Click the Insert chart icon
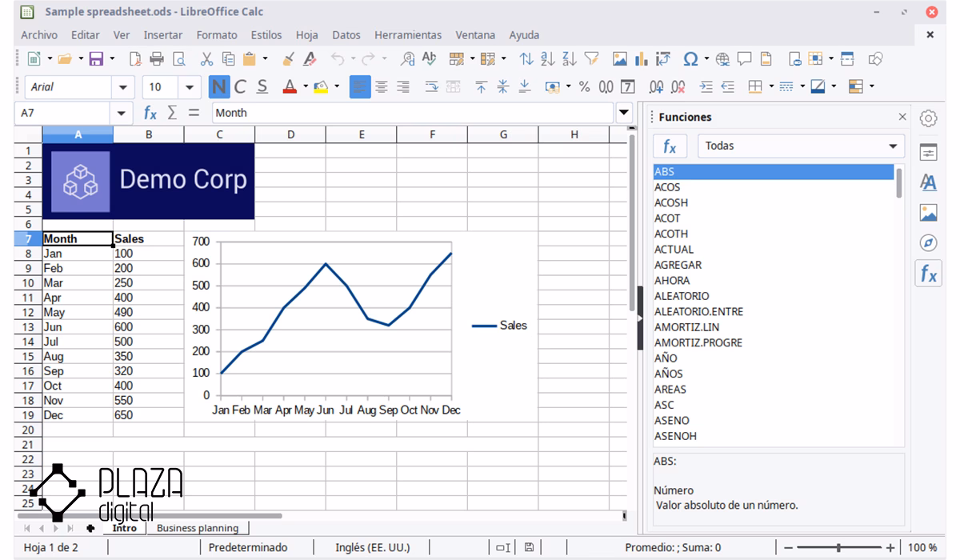This screenshot has width=960, height=560. pyautogui.click(x=641, y=58)
